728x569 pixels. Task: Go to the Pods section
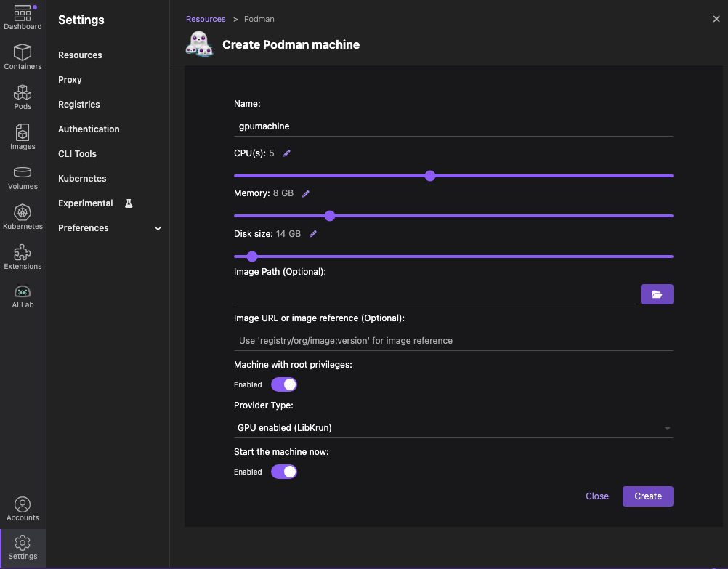[23, 97]
